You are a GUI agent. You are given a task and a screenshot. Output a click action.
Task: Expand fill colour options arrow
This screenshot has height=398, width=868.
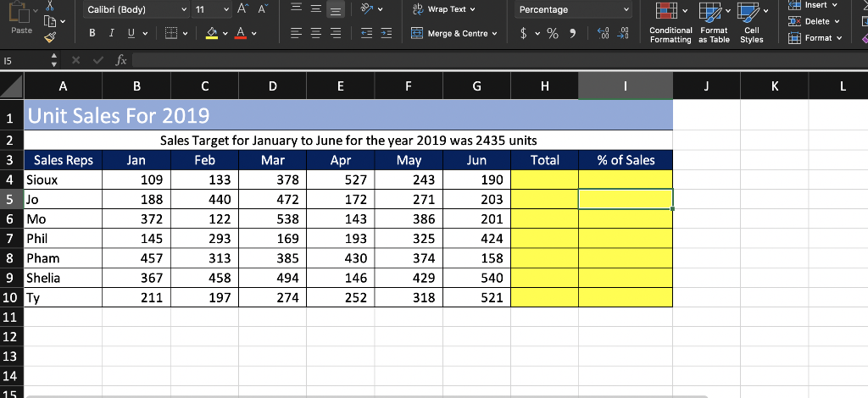(x=225, y=33)
